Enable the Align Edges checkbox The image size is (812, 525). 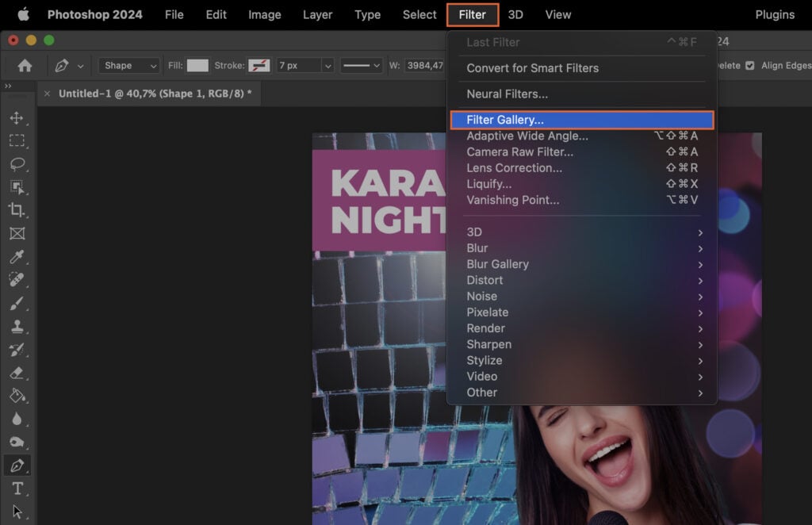tap(749, 65)
